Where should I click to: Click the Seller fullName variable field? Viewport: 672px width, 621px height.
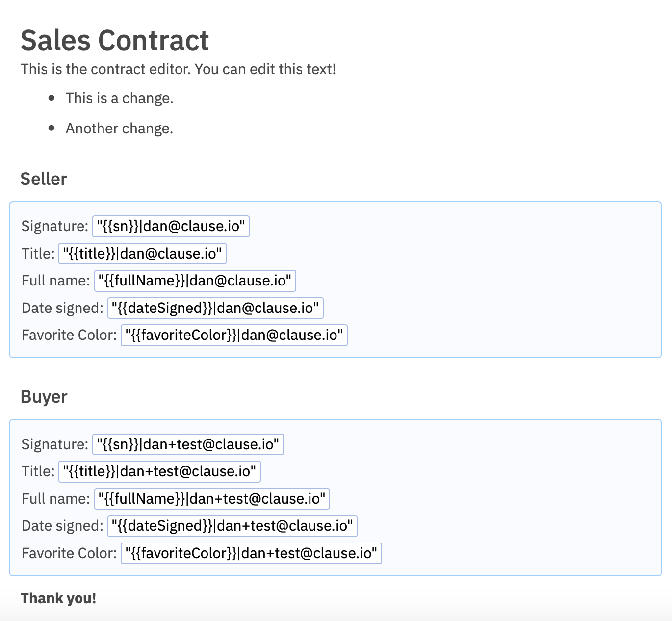[195, 281]
